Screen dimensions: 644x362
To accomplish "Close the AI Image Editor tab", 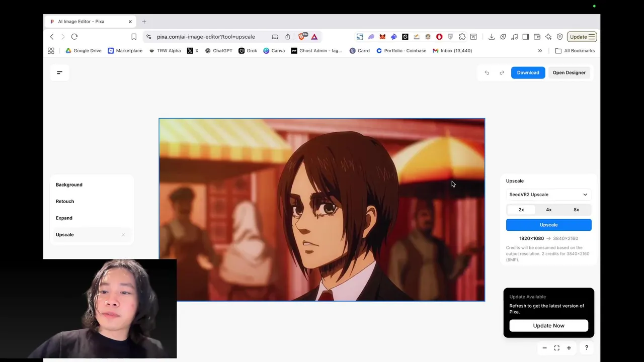I will [x=130, y=22].
